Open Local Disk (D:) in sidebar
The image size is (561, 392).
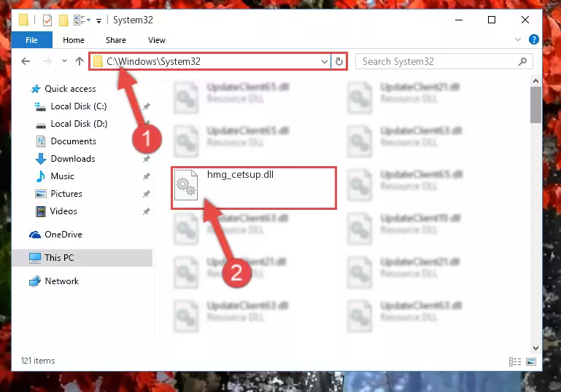[79, 124]
